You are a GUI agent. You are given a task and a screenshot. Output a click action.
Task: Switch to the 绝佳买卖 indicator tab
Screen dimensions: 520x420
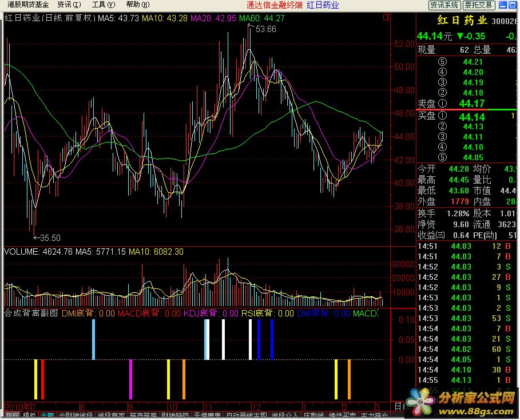coord(342,415)
